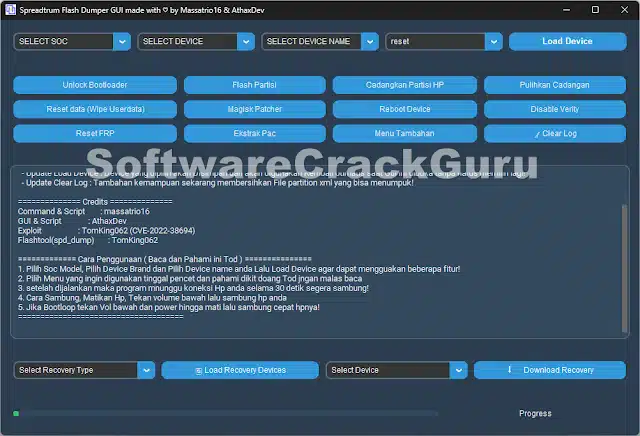Click the app icon in title bar
This screenshot has height=436, width=640.
pos(10,10)
